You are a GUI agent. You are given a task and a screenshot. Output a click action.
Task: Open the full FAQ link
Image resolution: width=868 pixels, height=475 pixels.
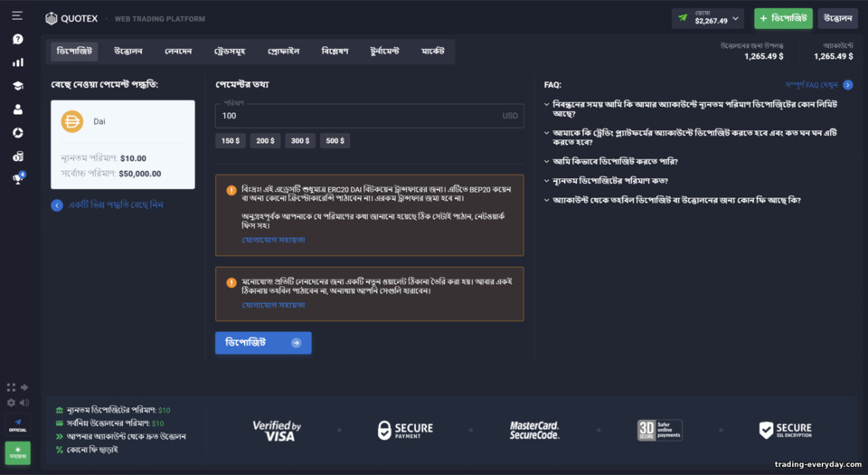pos(811,85)
